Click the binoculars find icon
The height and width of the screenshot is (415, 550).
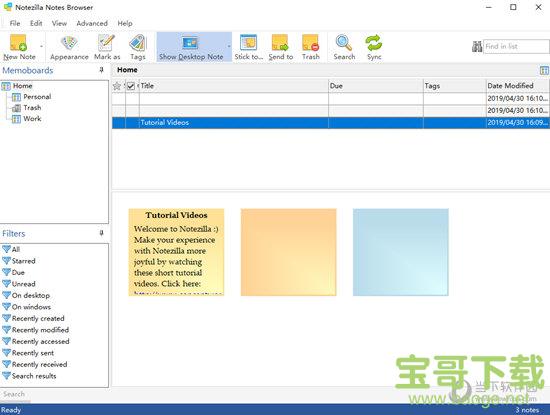pos(477,47)
